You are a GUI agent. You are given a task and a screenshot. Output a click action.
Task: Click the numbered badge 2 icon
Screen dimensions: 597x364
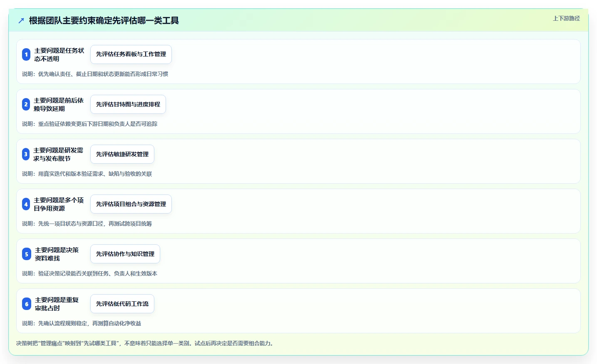(26, 104)
